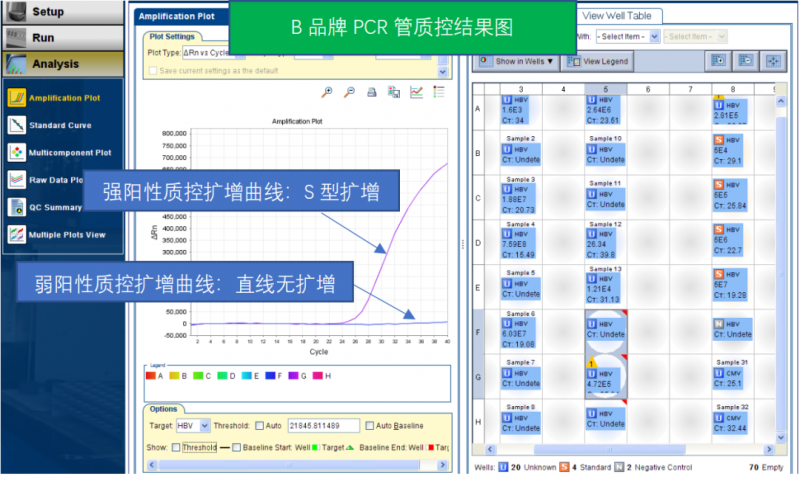Toggle the Auto threshold checkbox
This screenshot has width=800, height=477.
pyautogui.click(x=260, y=425)
